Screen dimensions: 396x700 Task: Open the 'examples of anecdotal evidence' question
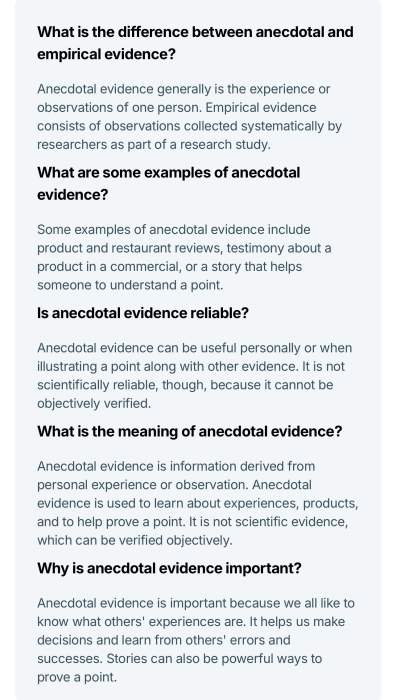point(168,183)
